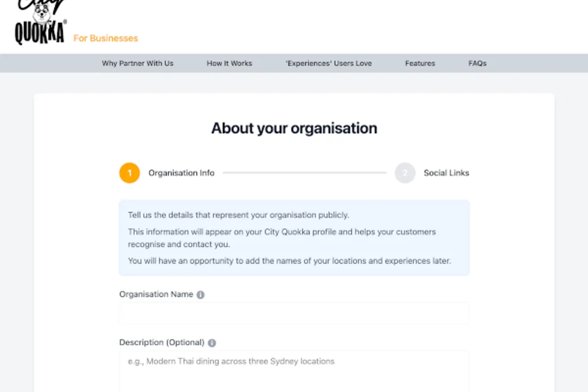Click the Organisation Info step label
This screenshot has width=588, height=392.
tap(181, 173)
